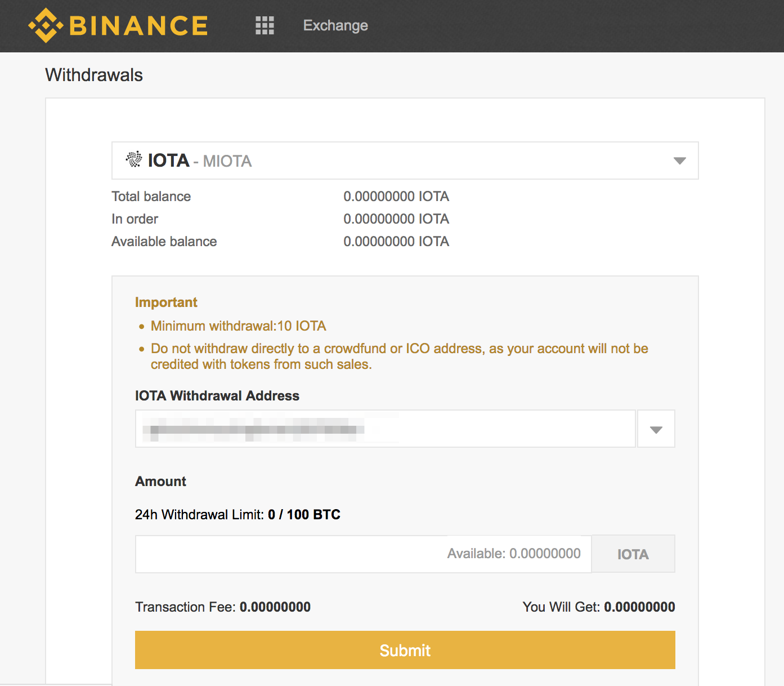Click the IOTA withdrawal address field
784x686 pixels.
tap(386, 429)
